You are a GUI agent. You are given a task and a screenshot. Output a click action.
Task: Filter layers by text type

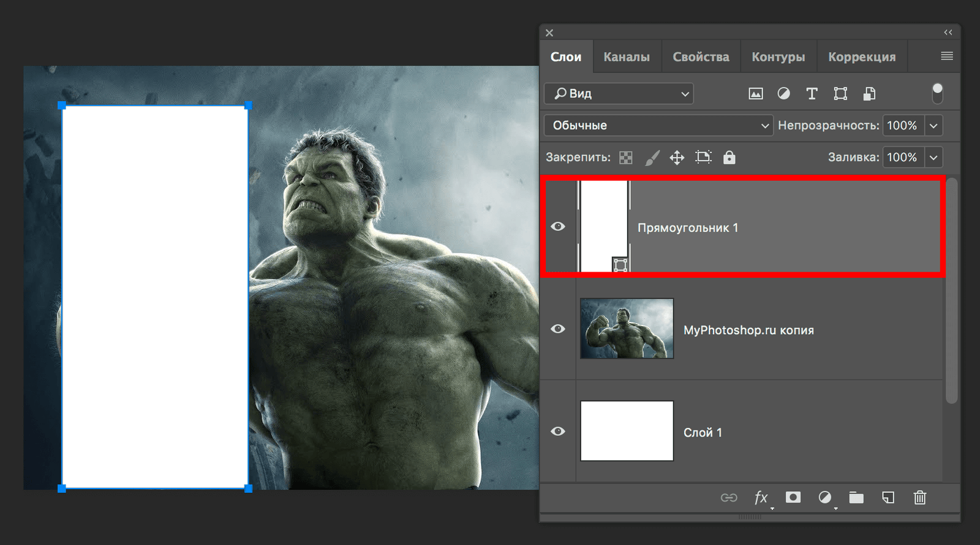click(812, 94)
